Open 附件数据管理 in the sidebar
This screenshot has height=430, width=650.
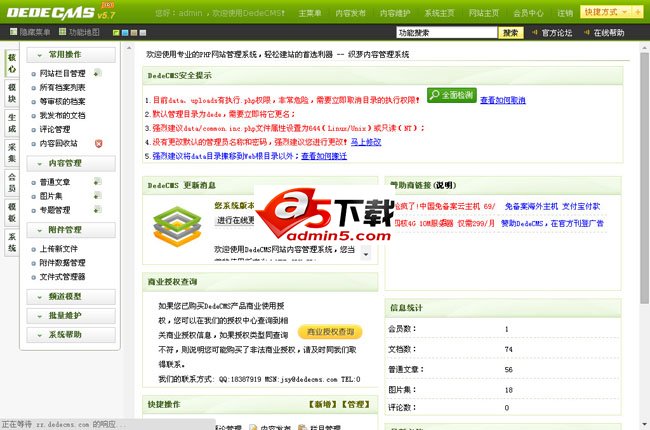(x=62, y=263)
